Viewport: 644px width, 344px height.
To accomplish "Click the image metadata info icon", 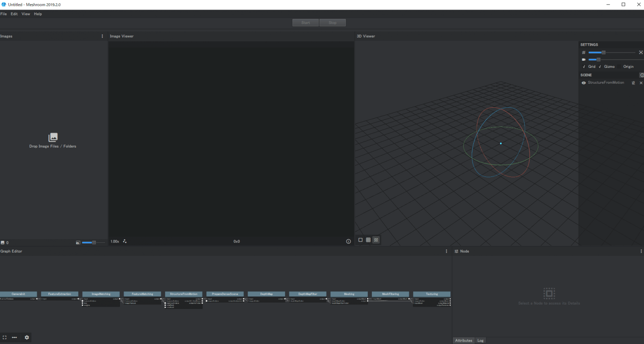I will click(348, 241).
